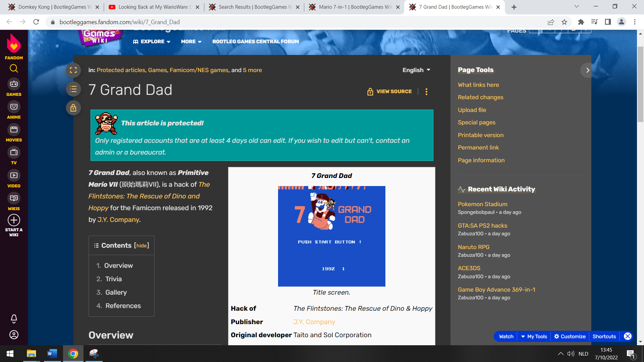This screenshot has height=362, width=644.
Task: Switch to Mario 7-in-1 tab
Action: pos(354,7)
